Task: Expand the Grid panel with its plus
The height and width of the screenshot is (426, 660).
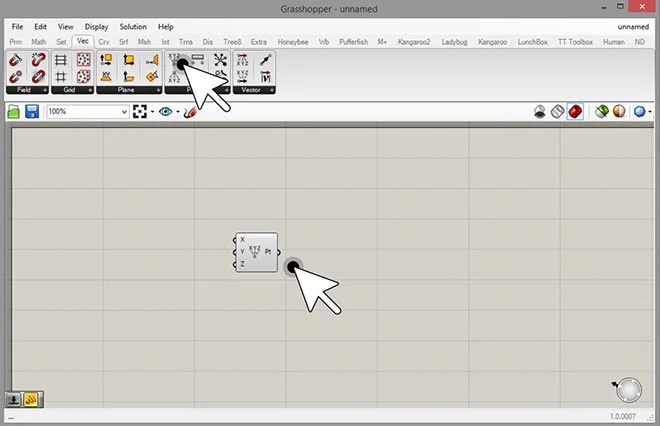Action: pyautogui.click(x=90, y=90)
